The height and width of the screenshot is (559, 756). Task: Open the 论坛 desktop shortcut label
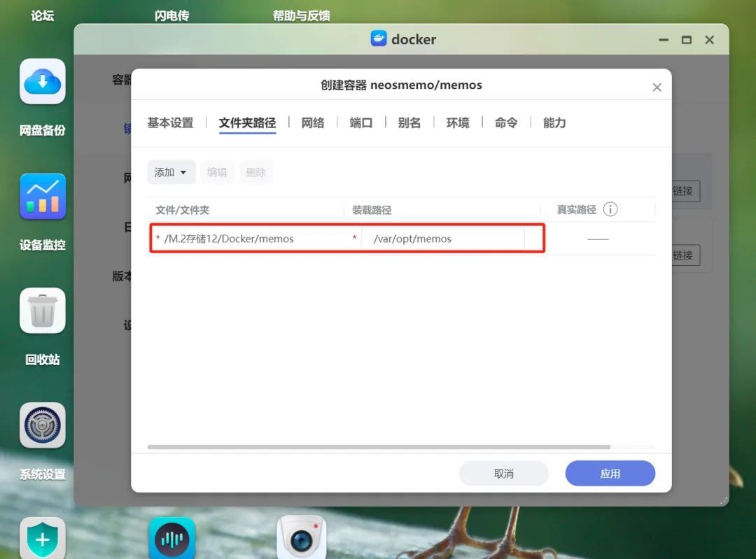tap(43, 16)
